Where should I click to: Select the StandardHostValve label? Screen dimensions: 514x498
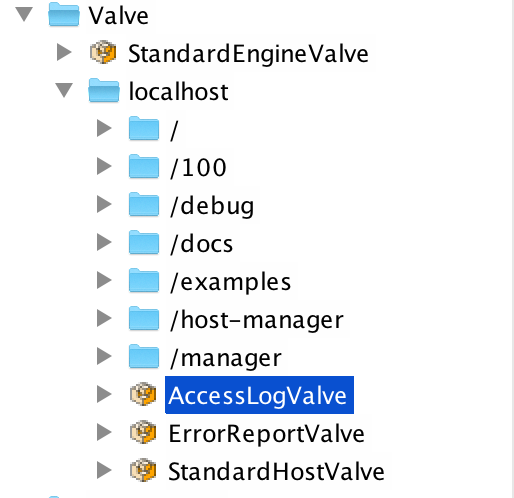[x=276, y=472]
